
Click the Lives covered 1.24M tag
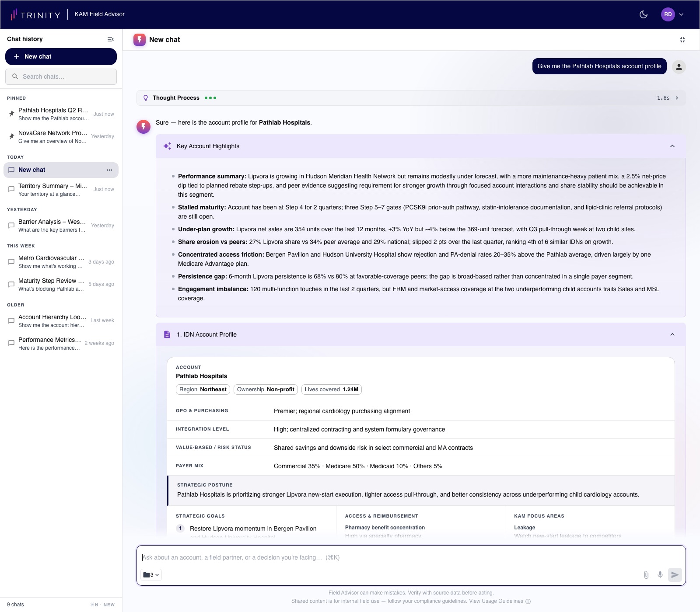332,389
